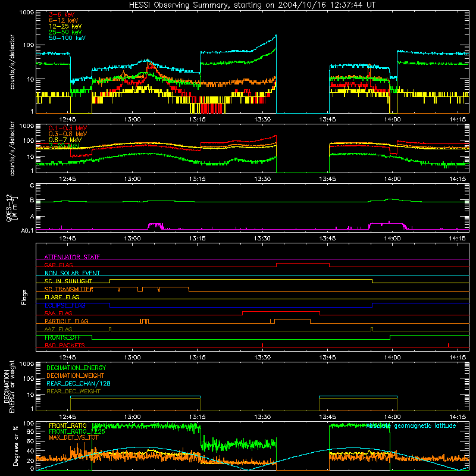Screen dimensions: 476x476
Task: Select the 6-12 keV legend label
Action: tap(64, 20)
